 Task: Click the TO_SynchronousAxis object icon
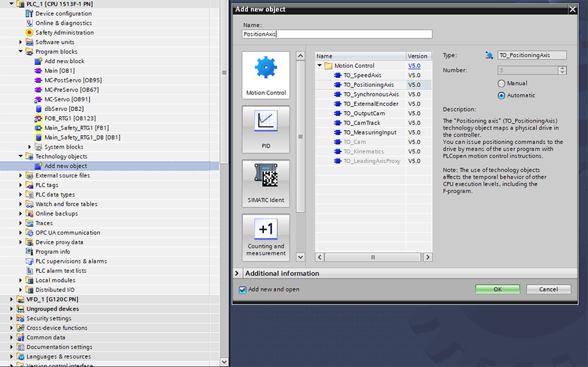click(338, 94)
